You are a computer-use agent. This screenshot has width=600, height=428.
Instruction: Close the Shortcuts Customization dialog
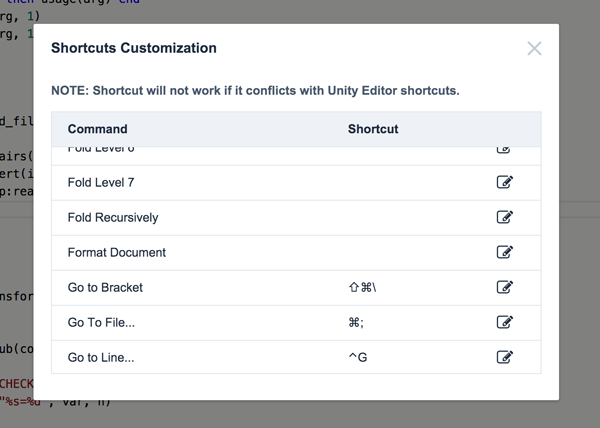(534, 49)
